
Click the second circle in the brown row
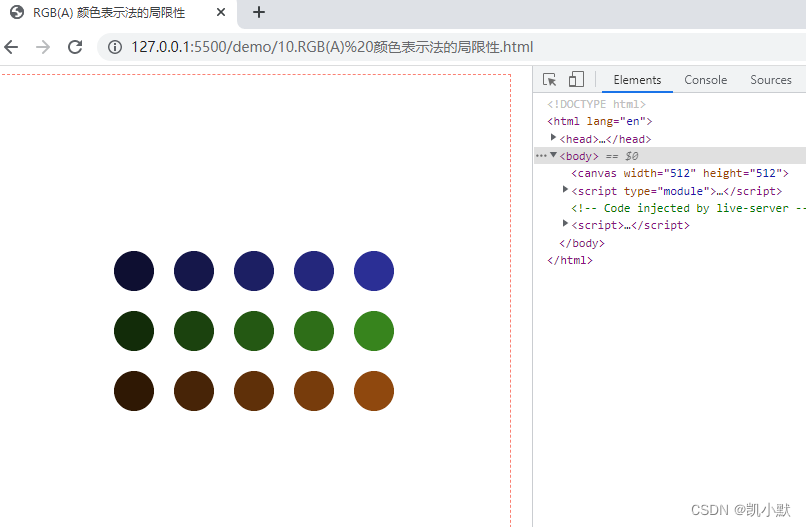coord(194,391)
